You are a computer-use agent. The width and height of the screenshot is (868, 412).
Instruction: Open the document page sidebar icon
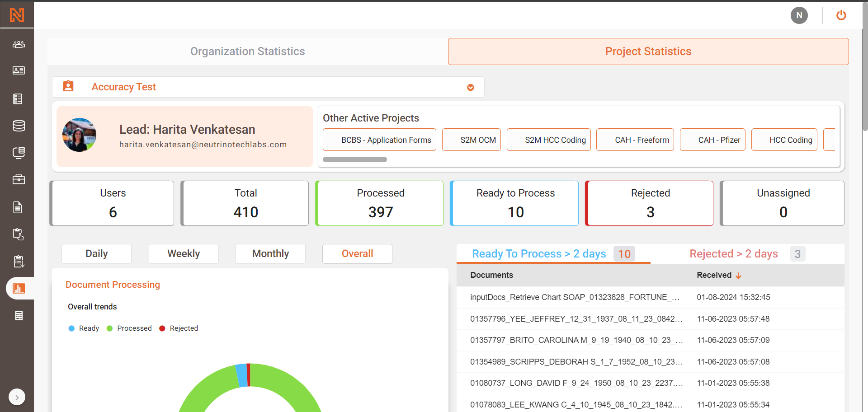coord(18,207)
